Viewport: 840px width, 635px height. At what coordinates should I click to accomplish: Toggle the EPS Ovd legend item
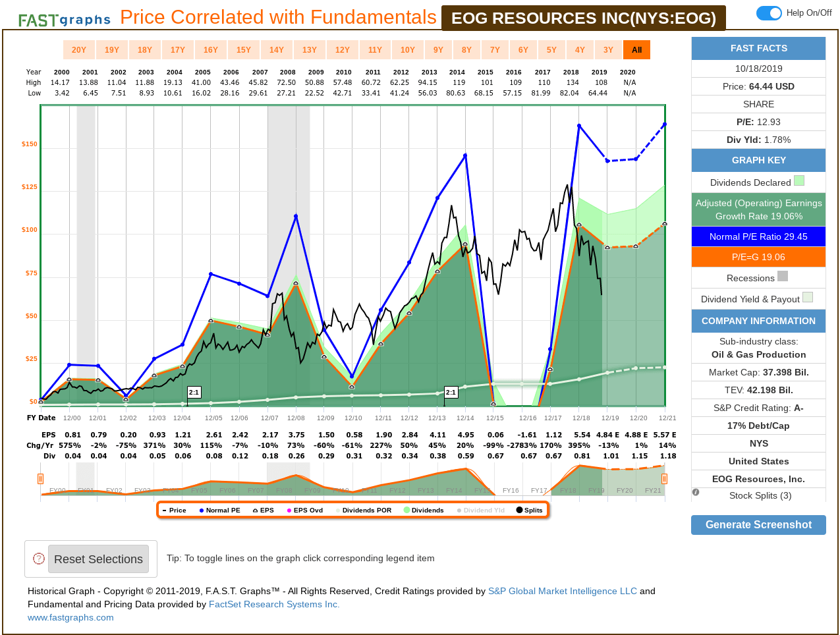coord(304,510)
